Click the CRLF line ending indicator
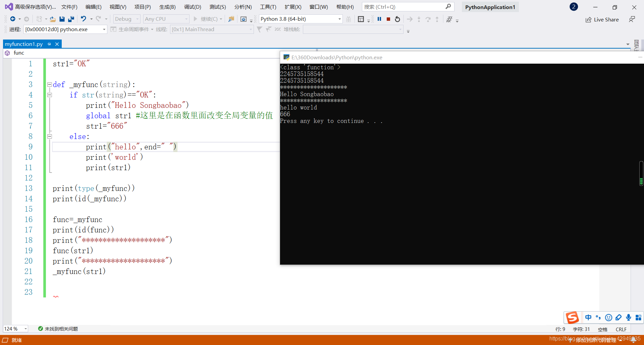The image size is (644, 345). [621, 329]
